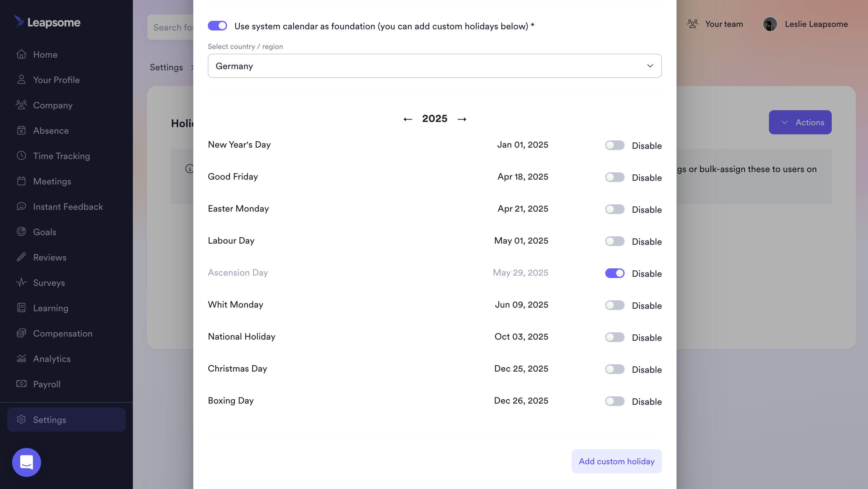Click the Add custom holiday button
Screen dimensions: 868x489
pos(616,461)
